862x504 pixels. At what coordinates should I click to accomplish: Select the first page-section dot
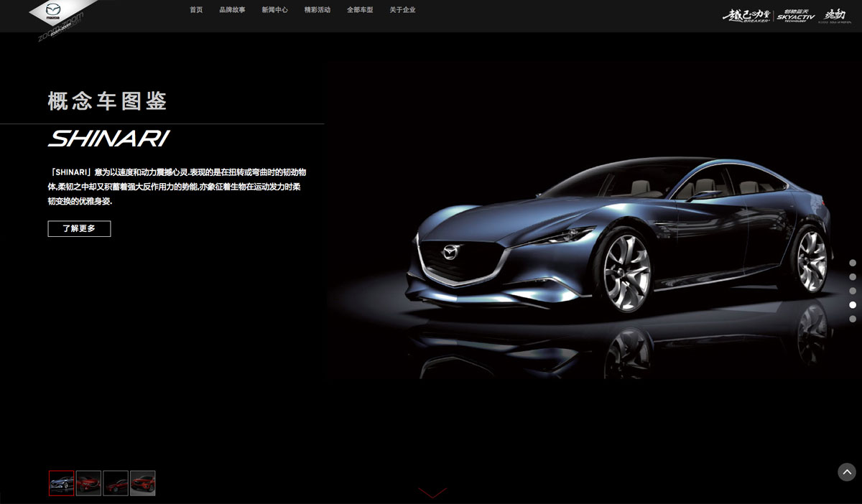(x=853, y=263)
